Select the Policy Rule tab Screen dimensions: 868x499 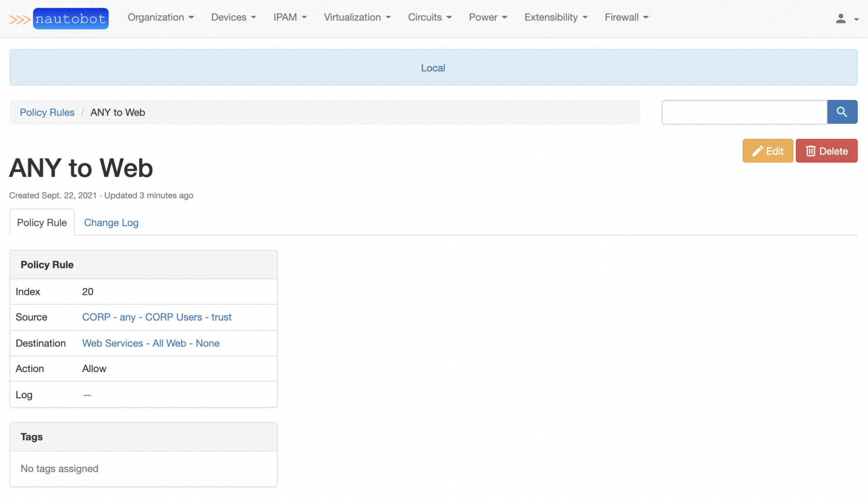click(42, 222)
